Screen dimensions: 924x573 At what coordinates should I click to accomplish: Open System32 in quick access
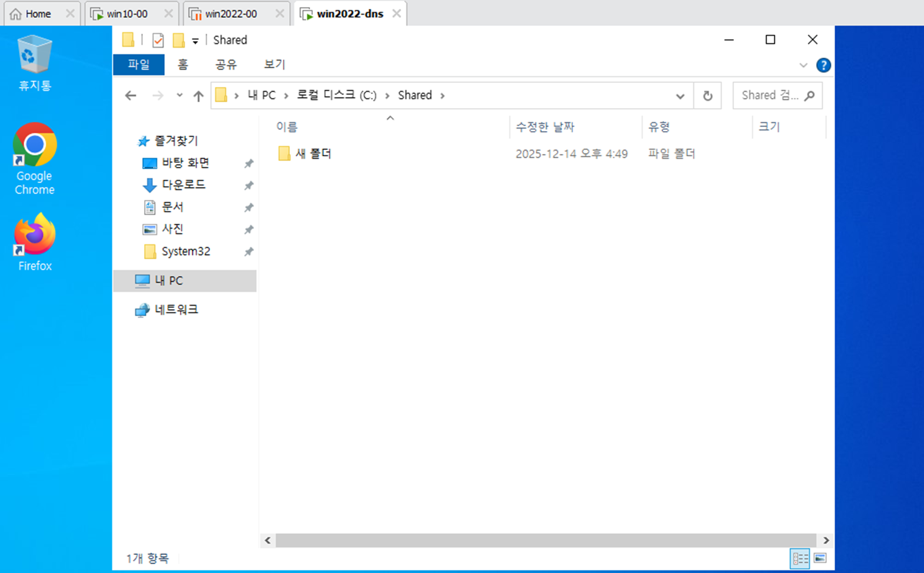click(186, 251)
